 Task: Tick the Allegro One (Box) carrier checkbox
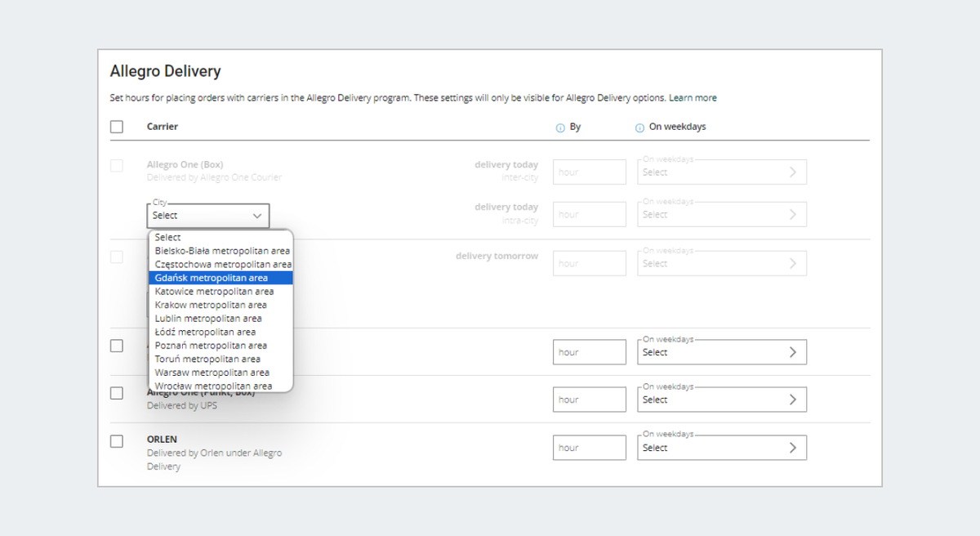pos(117,166)
